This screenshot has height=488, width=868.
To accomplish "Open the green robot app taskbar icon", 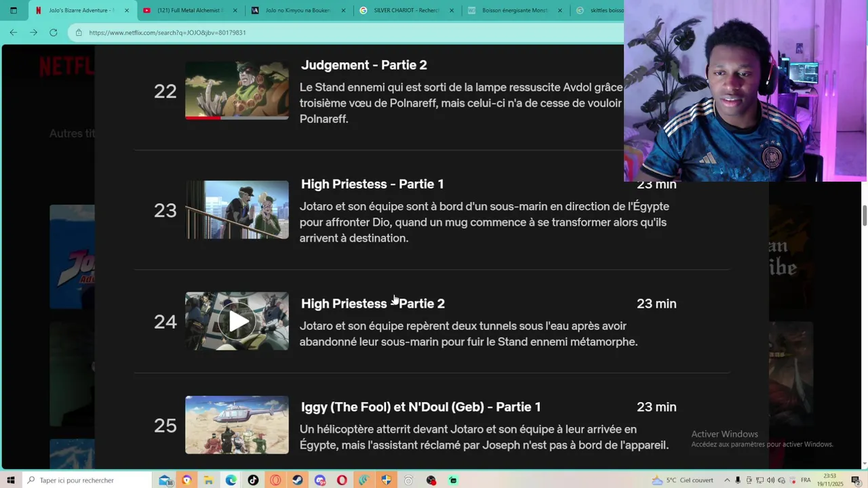I will click(x=453, y=480).
